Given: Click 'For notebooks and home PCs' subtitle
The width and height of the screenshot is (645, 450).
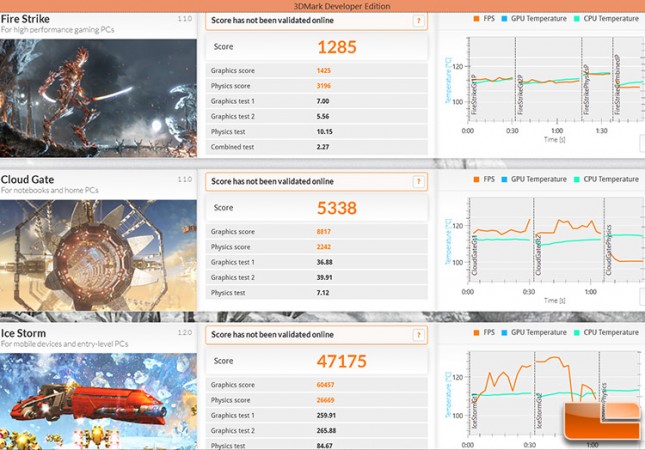Looking at the screenshot, I should 50,190.
